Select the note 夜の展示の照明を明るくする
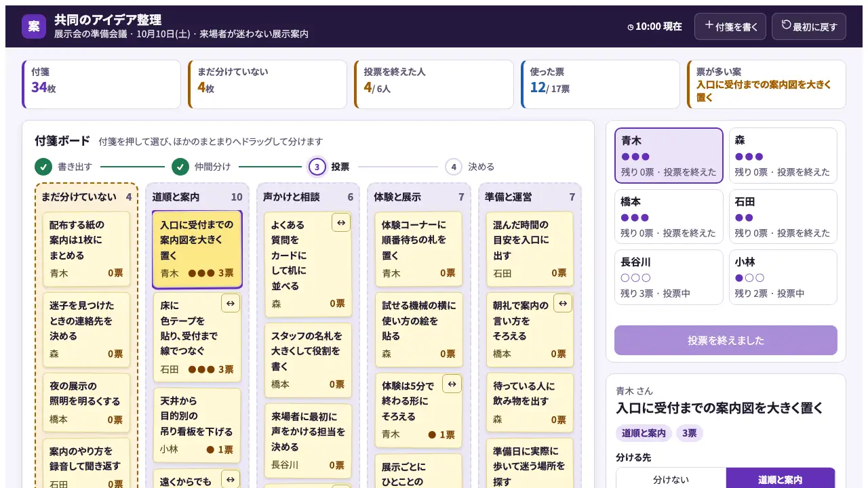Screen dimensions: 868x488 (x=86, y=403)
